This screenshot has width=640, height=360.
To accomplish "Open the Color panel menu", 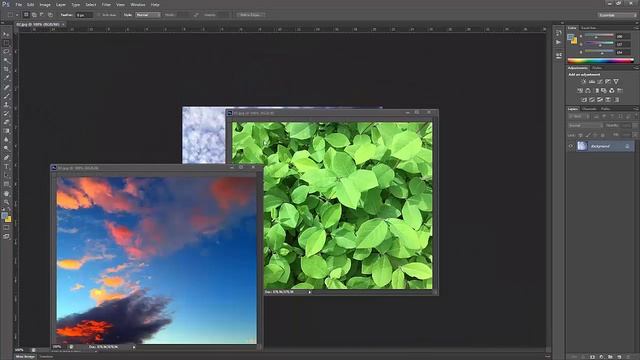I will pyautogui.click(x=636, y=28).
